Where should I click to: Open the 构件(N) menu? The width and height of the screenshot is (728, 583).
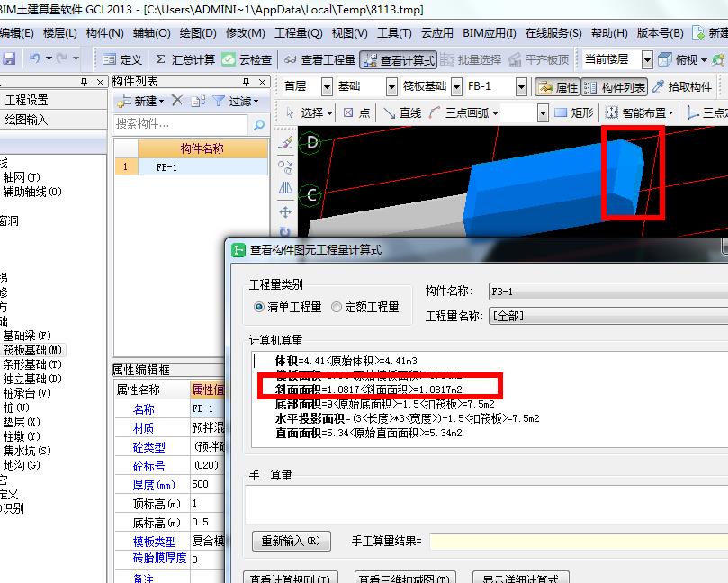tap(105, 33)
